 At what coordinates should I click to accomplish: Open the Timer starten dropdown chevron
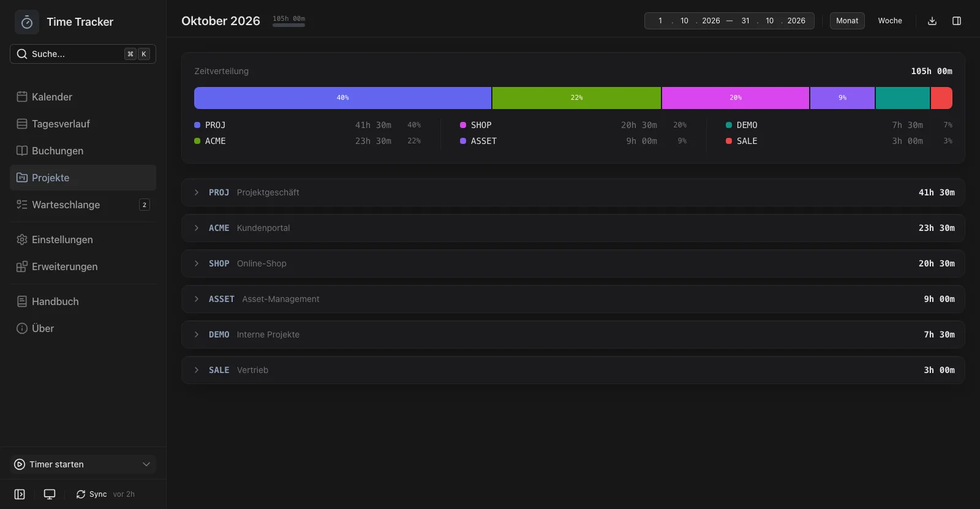pos(146,464)
